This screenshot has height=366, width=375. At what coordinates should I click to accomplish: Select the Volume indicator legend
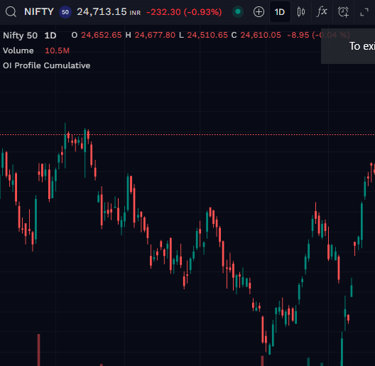coord(18,51)
